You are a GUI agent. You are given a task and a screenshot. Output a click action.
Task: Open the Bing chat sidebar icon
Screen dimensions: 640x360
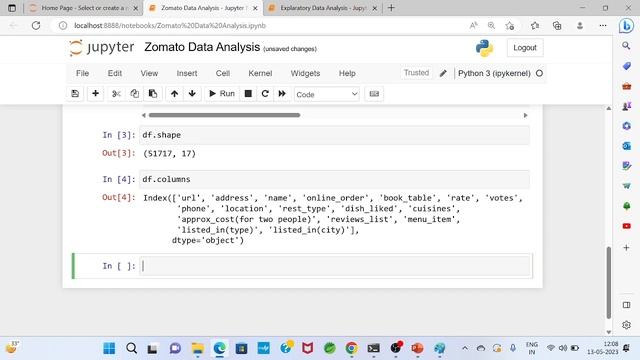(x=626, y=26)
